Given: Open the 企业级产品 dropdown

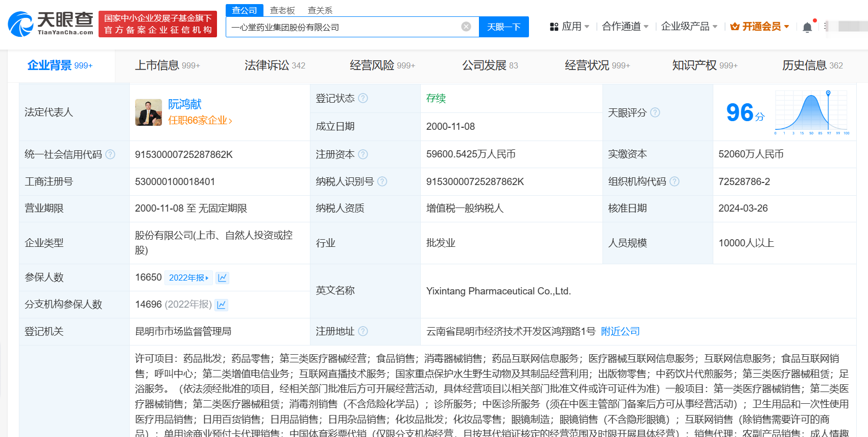Looking at the screenshot, I should coord(689,27).
